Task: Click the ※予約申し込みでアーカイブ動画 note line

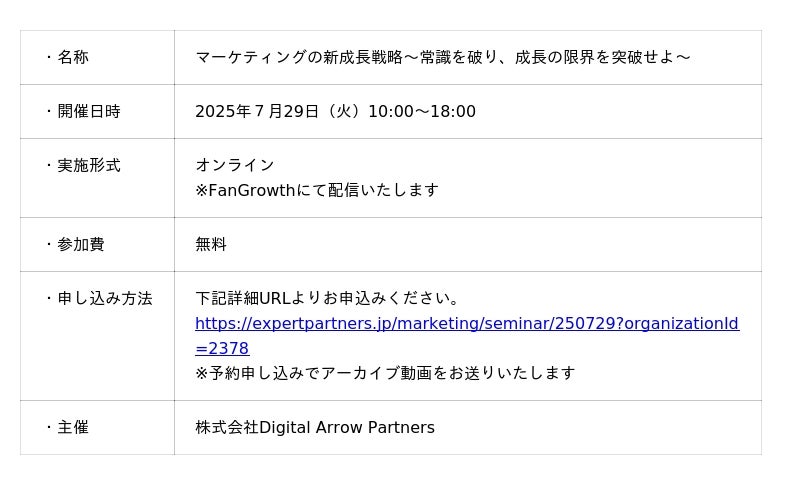Action: 385,373
